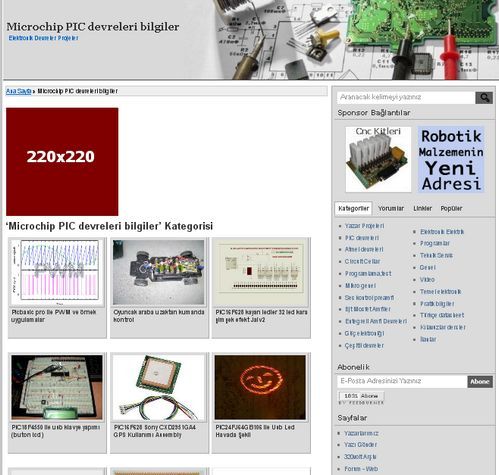Select the Kategoriler tab
This screenshot has width=499, height=475.
(353, 208)
